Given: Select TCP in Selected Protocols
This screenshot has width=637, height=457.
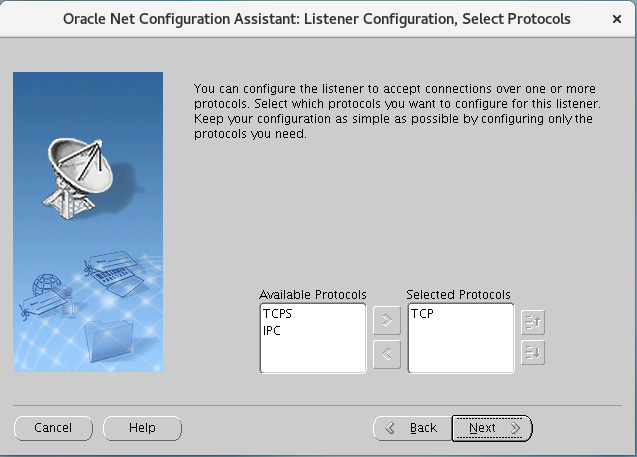Looking at the screenshot, I should pyautogui.click(x=422, y=314).
